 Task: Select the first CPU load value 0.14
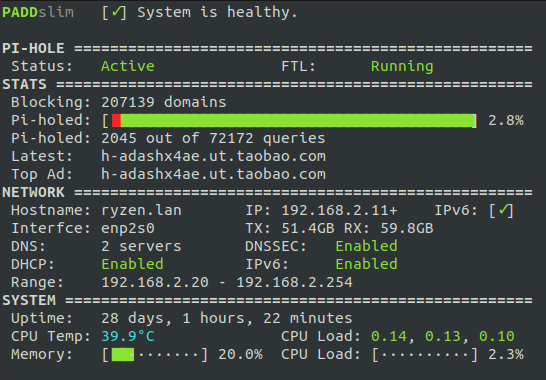click(x=389, y=336)
